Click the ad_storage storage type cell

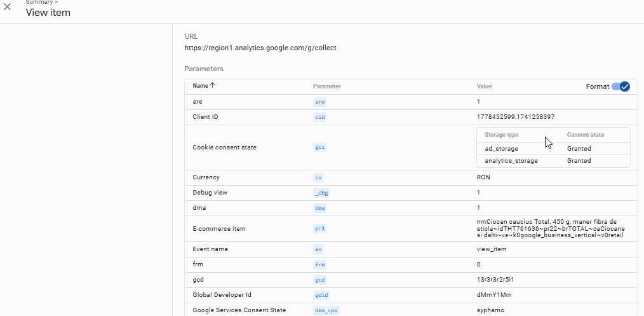pos(502,149)
